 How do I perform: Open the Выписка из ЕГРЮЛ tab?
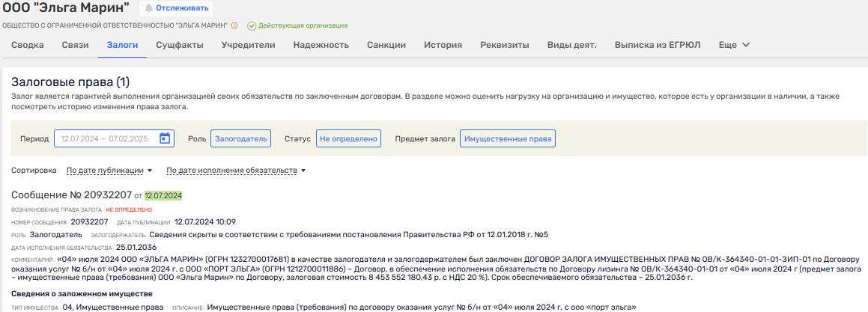(658, 46)
